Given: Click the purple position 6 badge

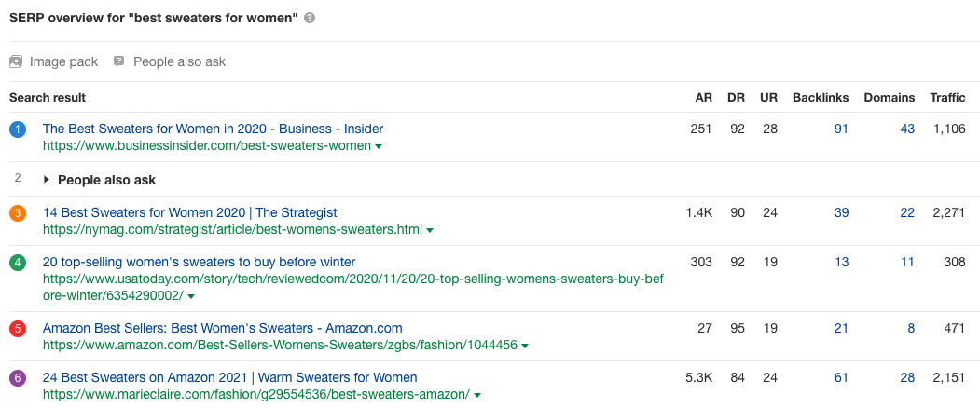Looking at the screenshot, I should coord(18,378).
